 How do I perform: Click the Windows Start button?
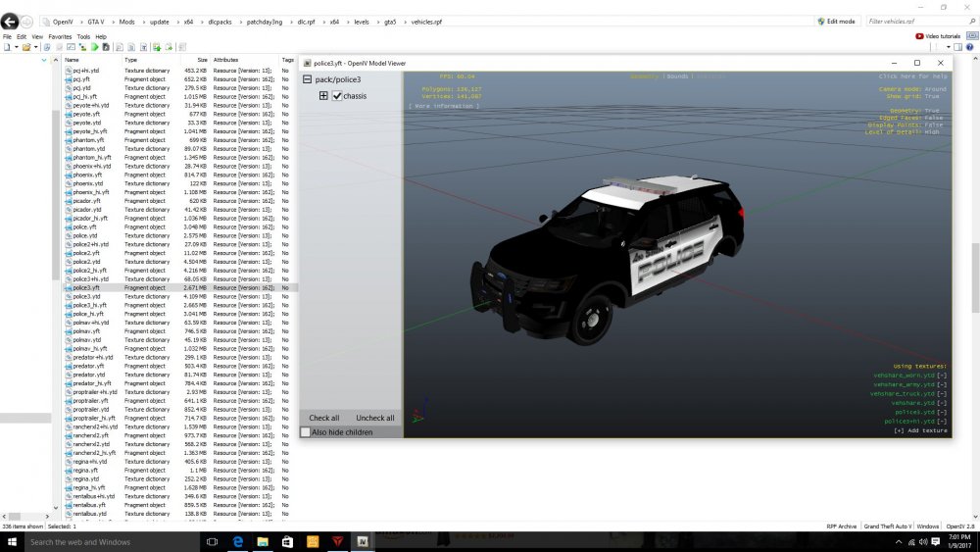(x=11, y=541)
